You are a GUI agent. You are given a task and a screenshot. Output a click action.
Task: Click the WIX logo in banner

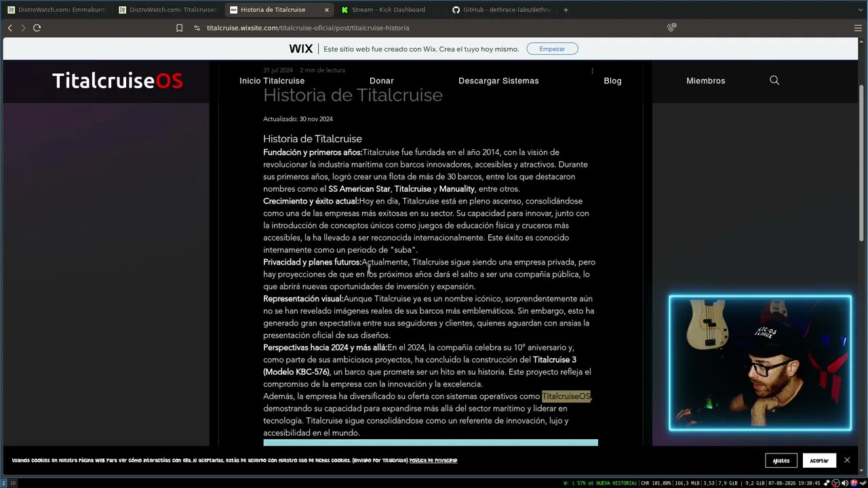tap(301, 49)
